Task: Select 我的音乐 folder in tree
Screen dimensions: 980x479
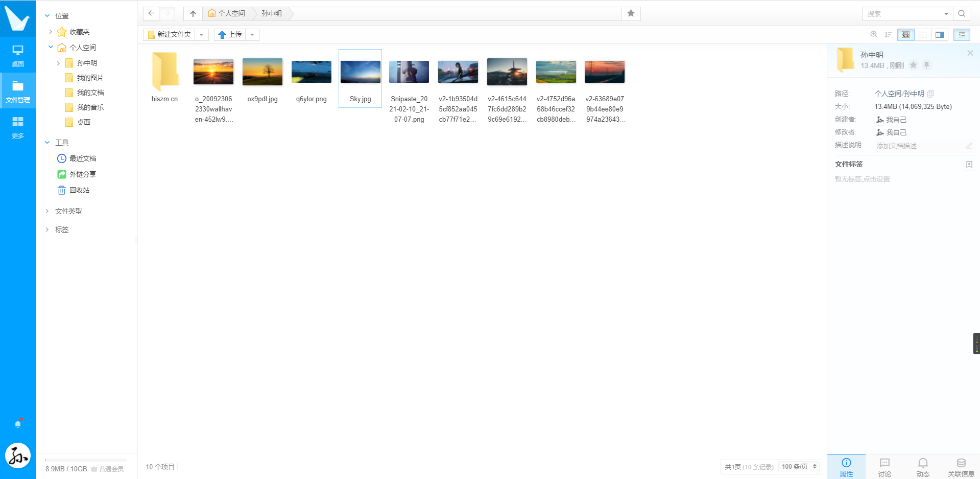Action: (x=85, y=107)
